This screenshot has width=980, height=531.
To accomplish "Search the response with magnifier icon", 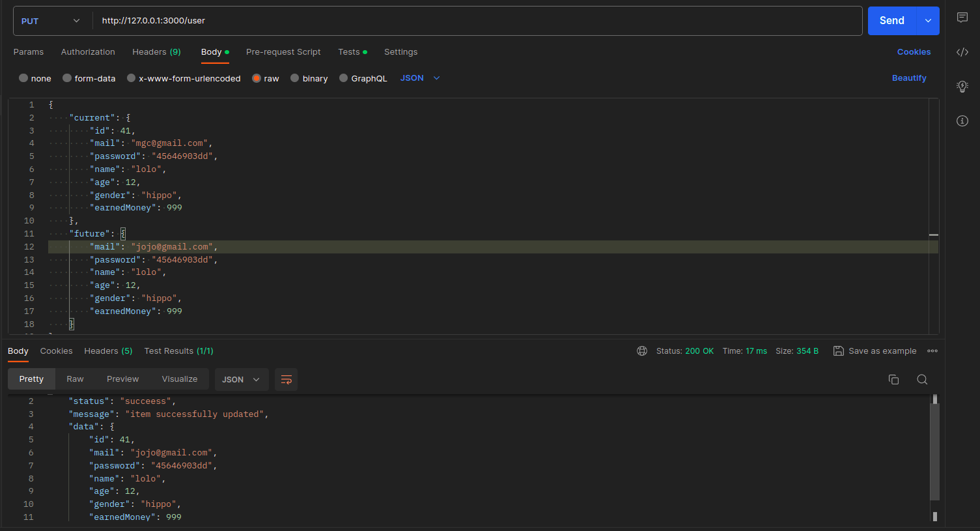I will click(x=922, y=379).
